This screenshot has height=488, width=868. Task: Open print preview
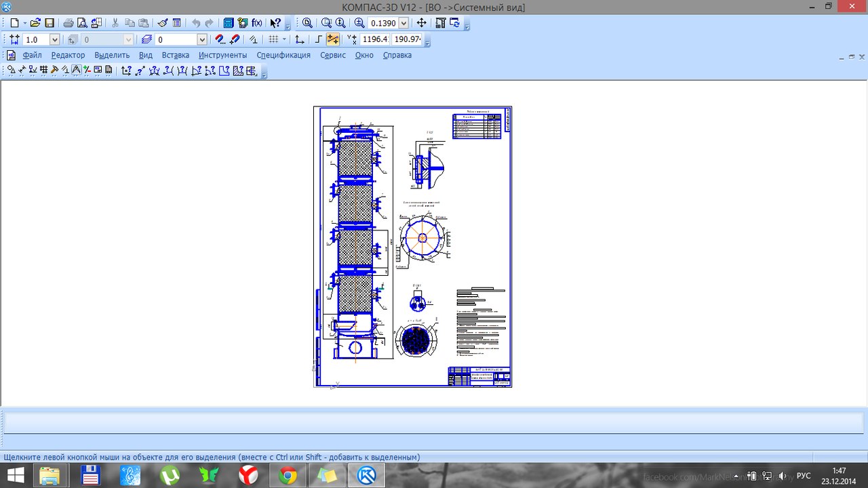pos(82,22)
